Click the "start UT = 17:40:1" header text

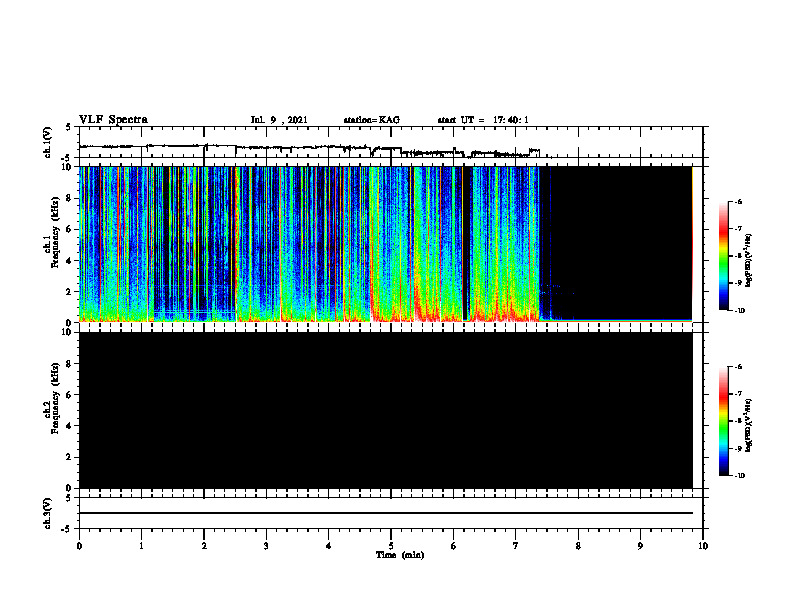pyautogui.click(x=483, y=120)
